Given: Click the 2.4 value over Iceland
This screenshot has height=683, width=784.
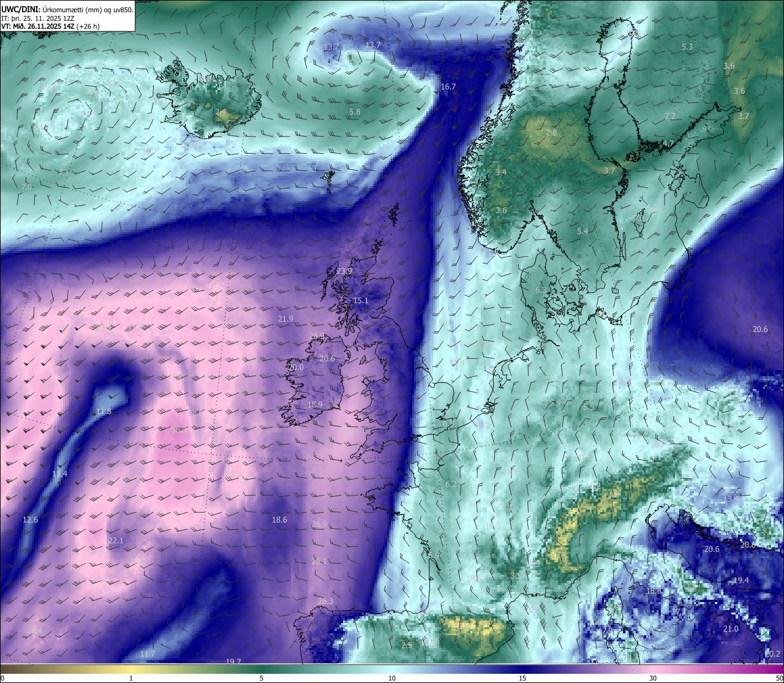Looking at the screenshot, I should 221,112.
